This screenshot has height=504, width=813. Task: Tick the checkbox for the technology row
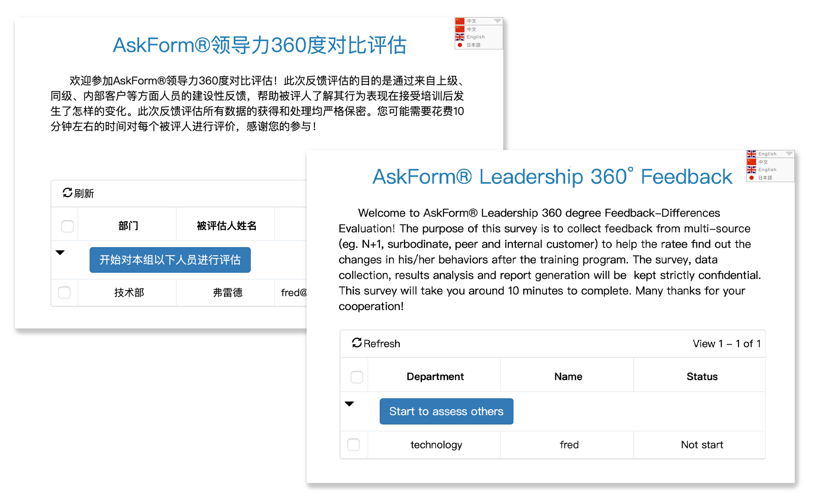pyautogui.click(x=354, y=445)
